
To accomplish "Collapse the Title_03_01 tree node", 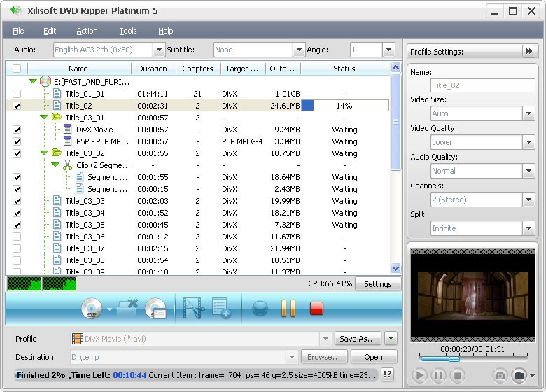I will click(x=44, y=118).
